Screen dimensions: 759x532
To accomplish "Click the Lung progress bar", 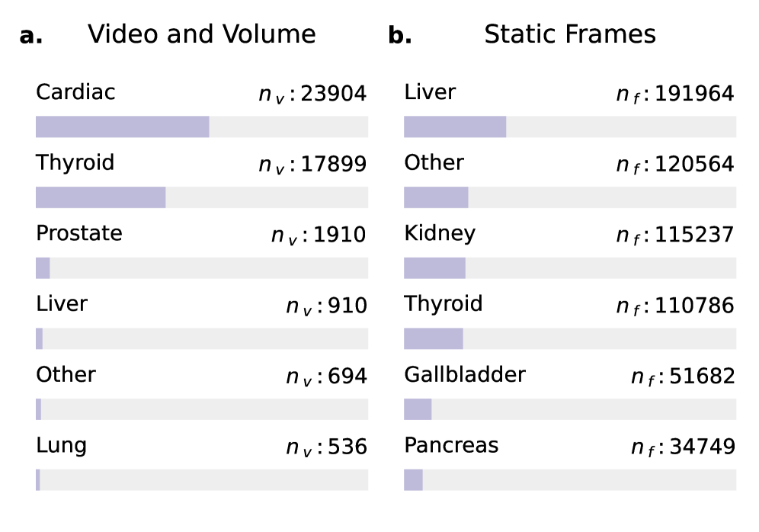I will 201,479.
